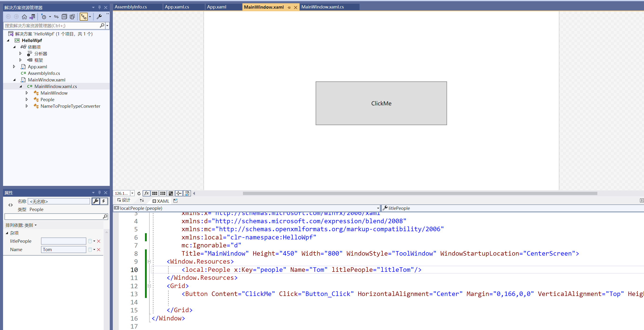644x330 pixels.
Task: Expand the 分析器 node
Action: click(x=20, y=53)
